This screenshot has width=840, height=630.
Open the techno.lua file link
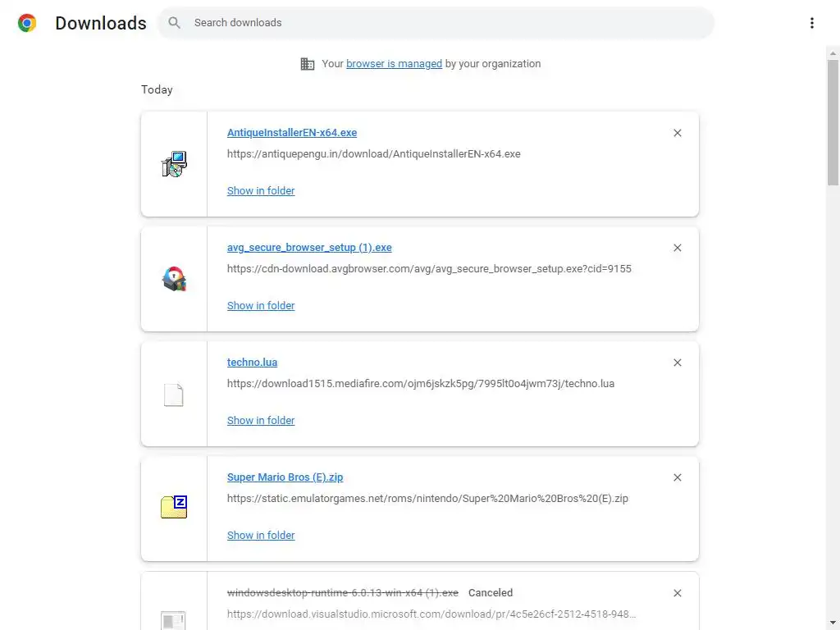(252, 363)
